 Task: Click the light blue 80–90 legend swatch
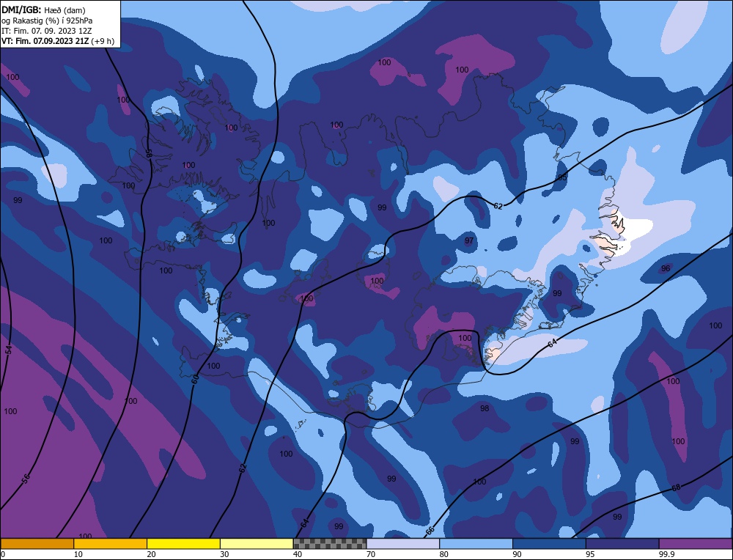click(x=476, y=543)
